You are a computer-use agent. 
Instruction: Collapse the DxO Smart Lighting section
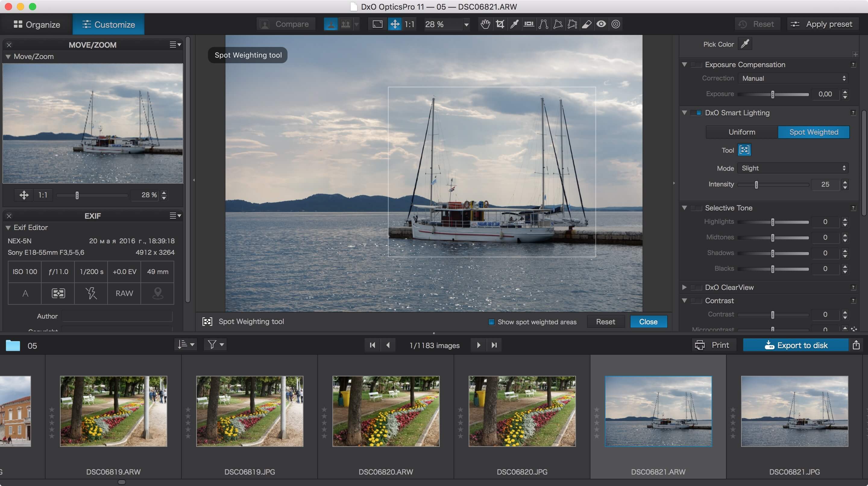pos(684,112)
